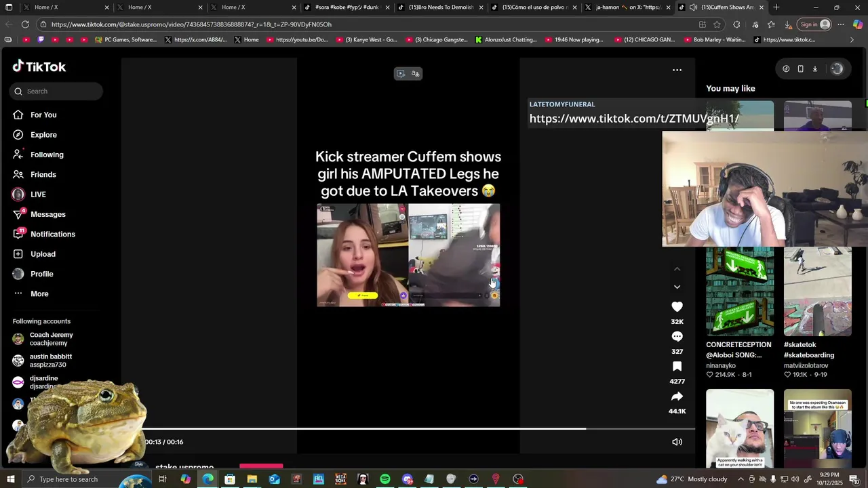Switch to the ja-hamon on X tab
The image size is (868, 488).
627,7
